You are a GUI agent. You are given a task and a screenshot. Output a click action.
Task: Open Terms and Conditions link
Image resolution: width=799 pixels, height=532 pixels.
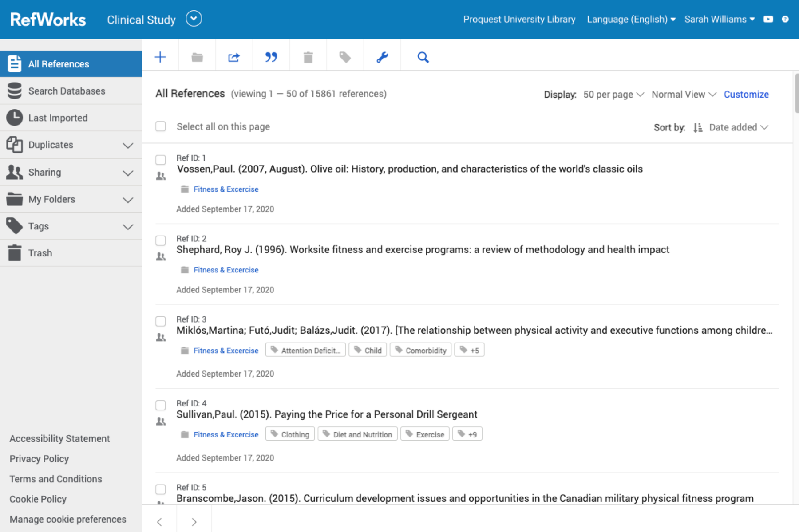(x=56, y=479)
